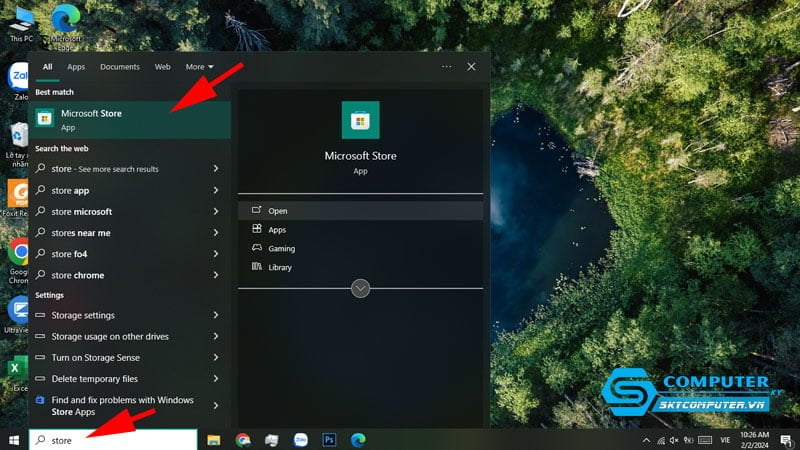Switch to the Apps search tab
The image size is (800, 450).
[76, 67]
